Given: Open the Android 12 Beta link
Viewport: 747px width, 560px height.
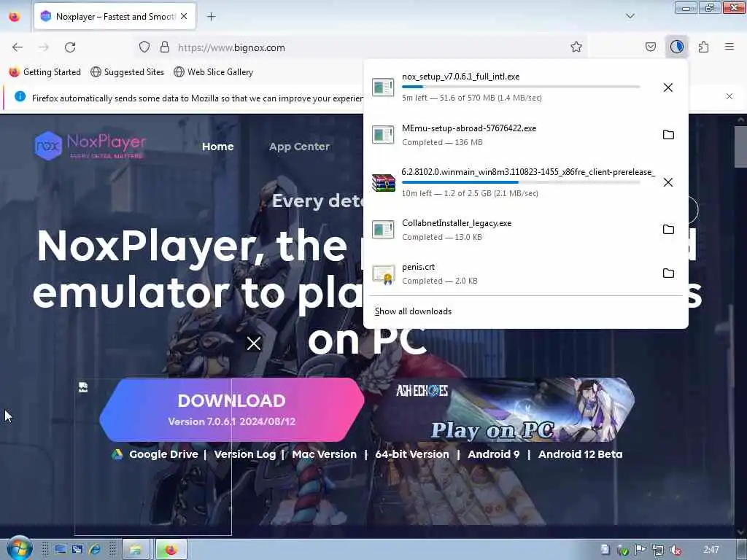Looking at the screenshot, I should (x=580, y=454).
